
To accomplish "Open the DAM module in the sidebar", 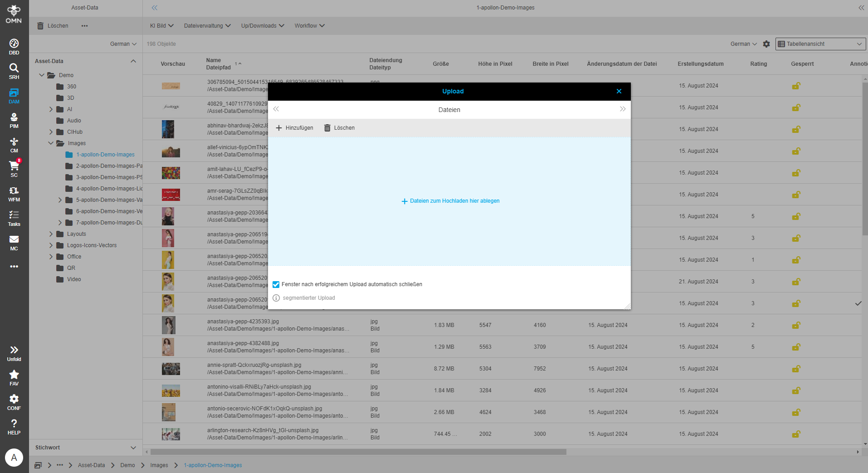I will coord(14,95).
